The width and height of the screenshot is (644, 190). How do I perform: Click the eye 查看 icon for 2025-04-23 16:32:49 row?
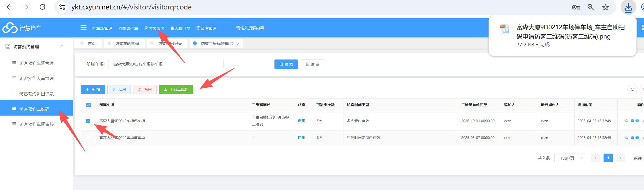pos(626,138)
